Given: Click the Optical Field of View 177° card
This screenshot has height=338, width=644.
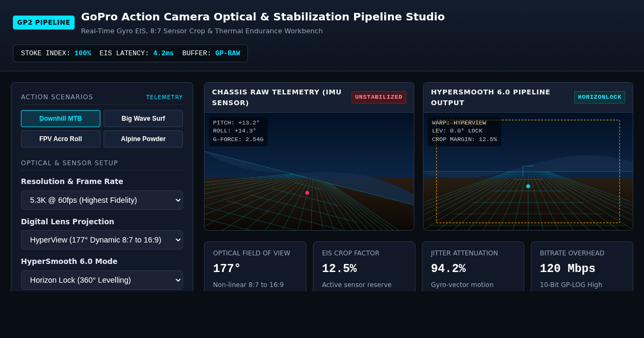Looking at the screenshot, I should pos(255,267).
